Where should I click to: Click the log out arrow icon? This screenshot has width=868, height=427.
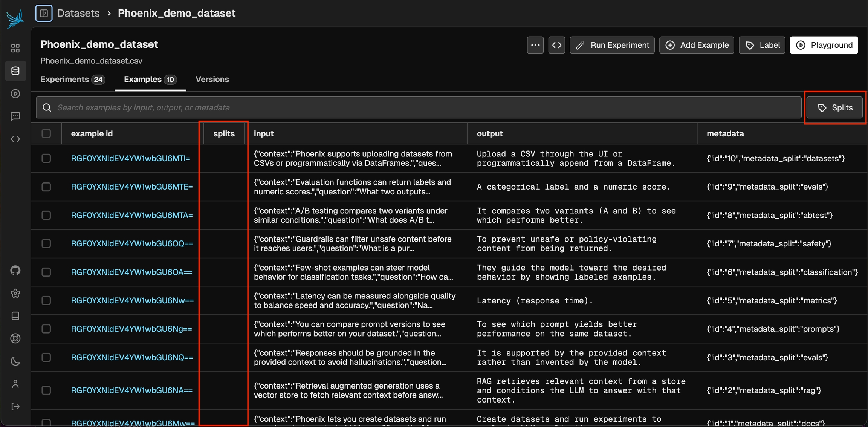pyautogui.click(x=15, y=406)
